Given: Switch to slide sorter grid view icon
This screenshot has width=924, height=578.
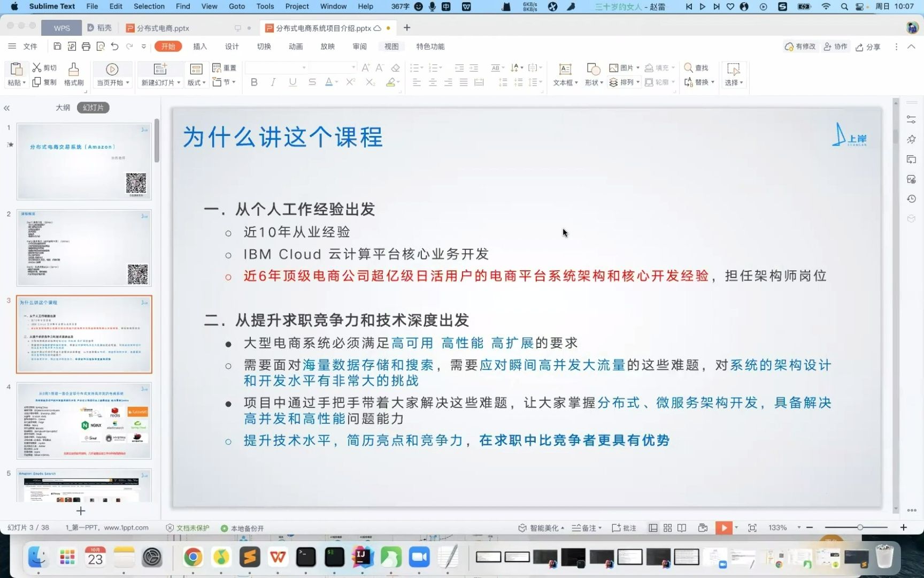Looking at the screenshot, I should tap(667, 527).
